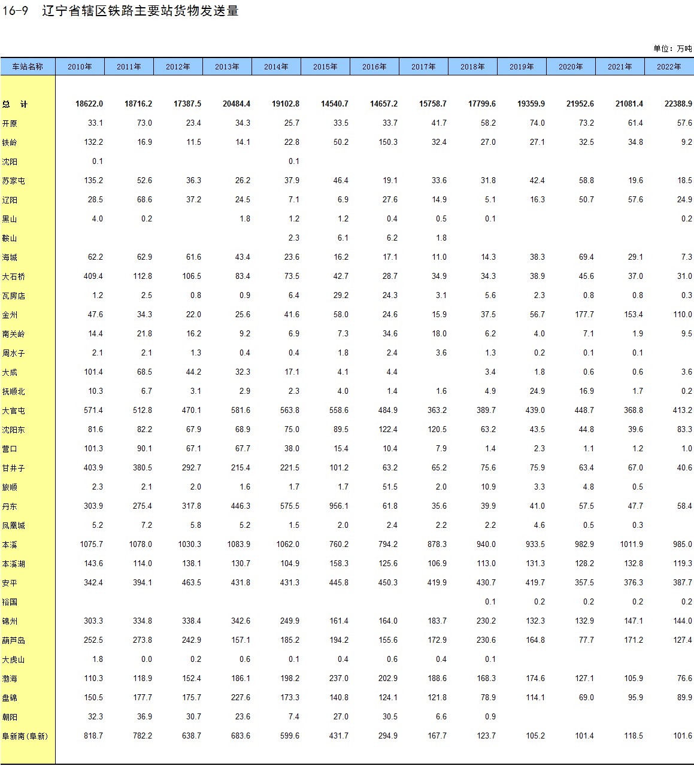Screen dimensions: 694x784
Task: Click 本溪 2011 value 1078.0
Action: click(141, 545)
